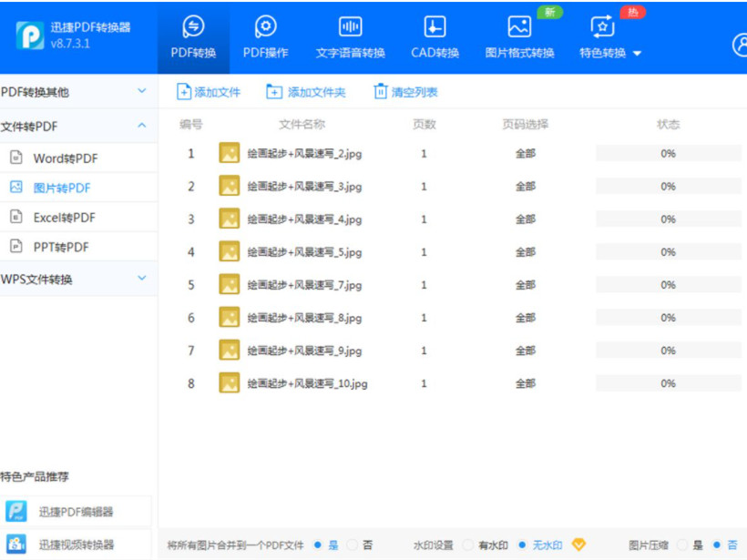
Task: Click the 状态 column header
Action: point(669,124)
